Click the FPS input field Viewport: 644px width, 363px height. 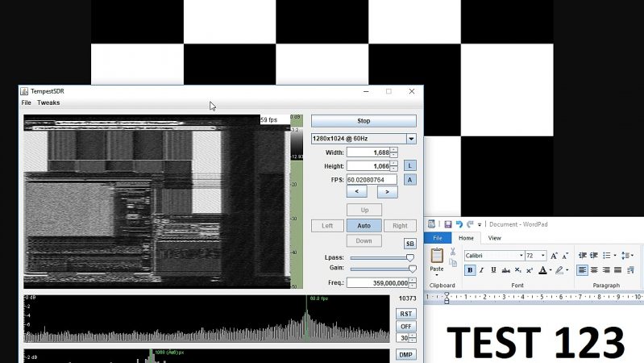372,180
